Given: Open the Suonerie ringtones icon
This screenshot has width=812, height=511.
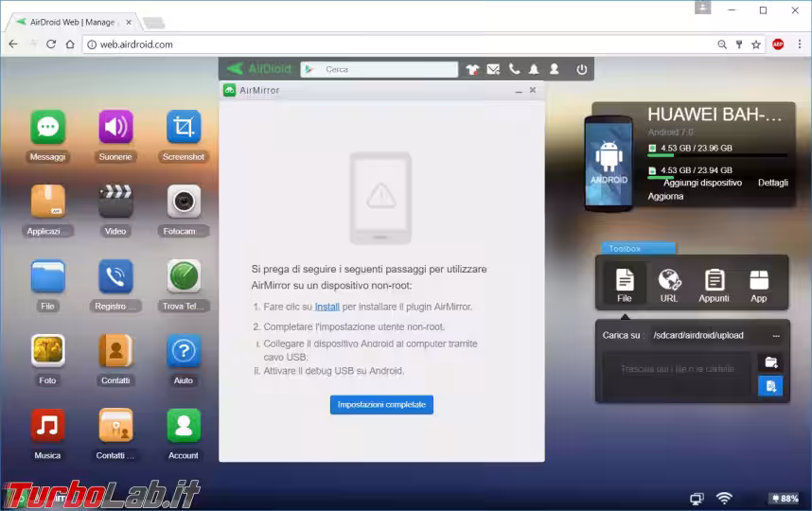Looking at the screenshot, I should point(115,128).
